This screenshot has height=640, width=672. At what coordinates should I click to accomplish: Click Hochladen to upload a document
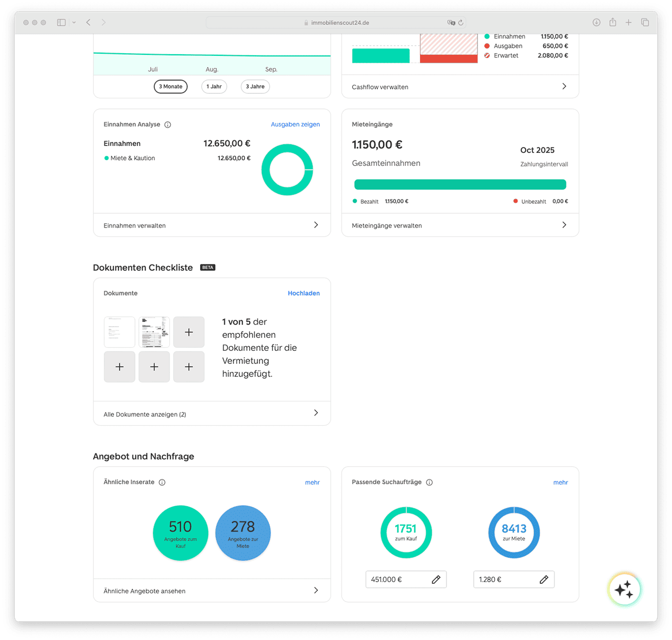pos(304,293)
